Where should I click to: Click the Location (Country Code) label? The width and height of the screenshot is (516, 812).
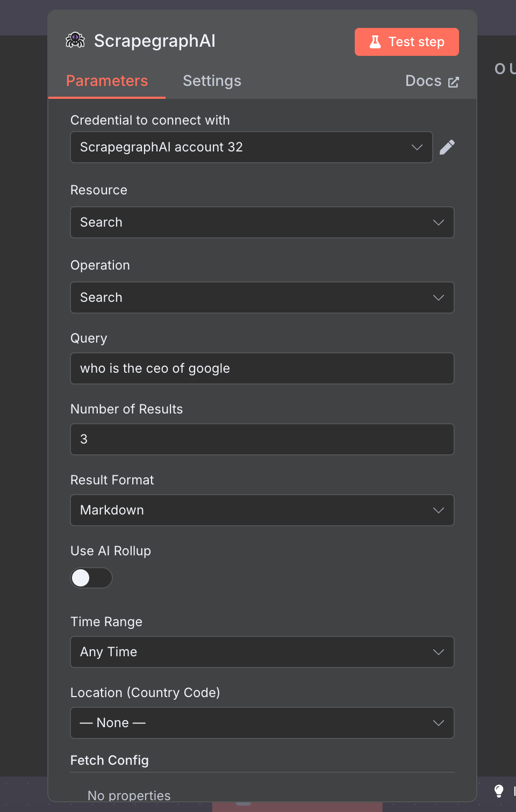tap(145, 693)
